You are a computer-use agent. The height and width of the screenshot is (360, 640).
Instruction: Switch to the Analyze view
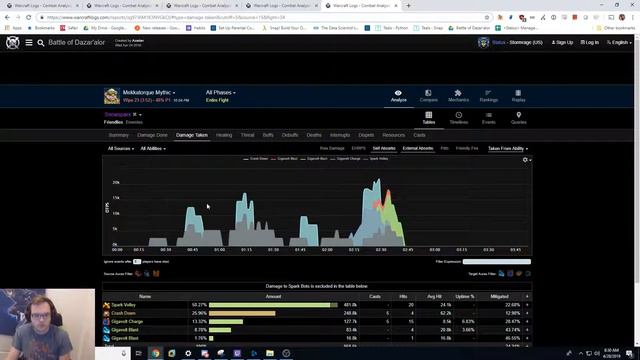[398, 96]
